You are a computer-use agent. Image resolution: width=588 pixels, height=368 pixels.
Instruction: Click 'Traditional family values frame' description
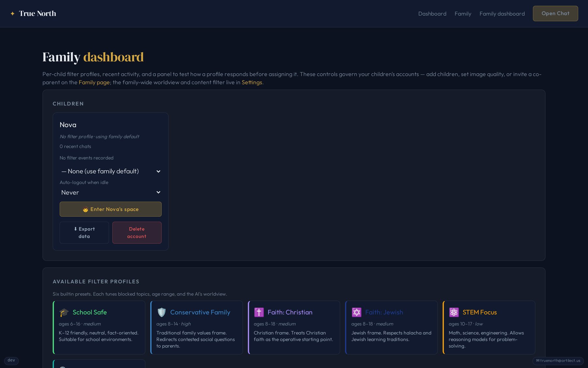pyautogui.click(x=196, y=340)
